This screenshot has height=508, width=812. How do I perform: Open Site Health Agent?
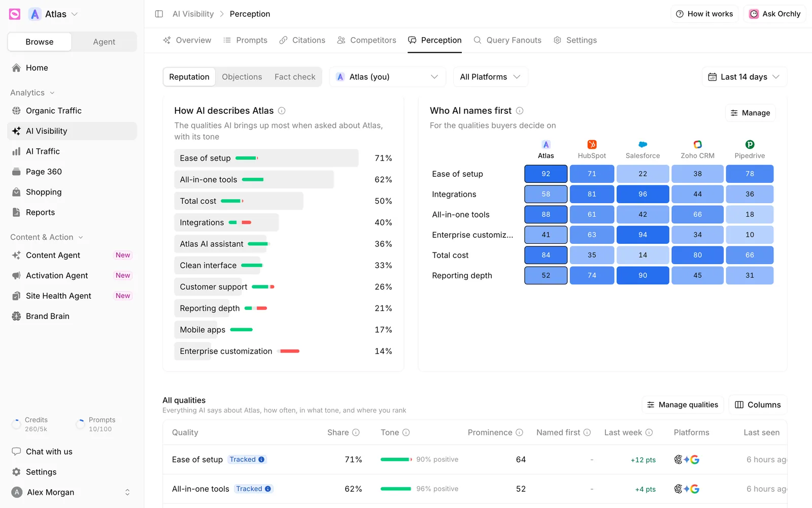pyautogui.click(x=72, y=296)
